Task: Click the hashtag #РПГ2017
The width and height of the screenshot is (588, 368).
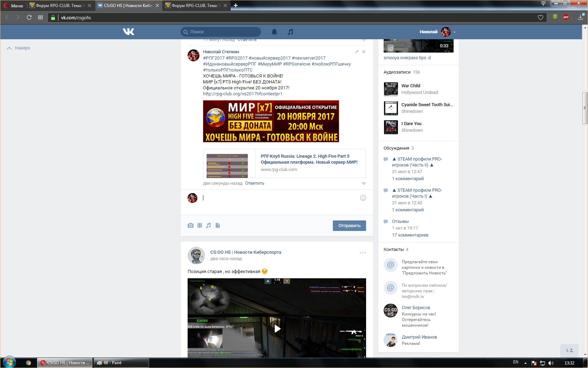Action: click(x=213, y=58)
